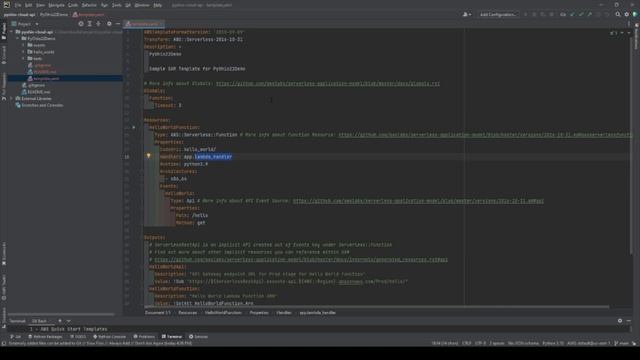Select README.md under PyOhio22Demo folder
This screenshot has height=360, width=640.
[x=42, y=72]
